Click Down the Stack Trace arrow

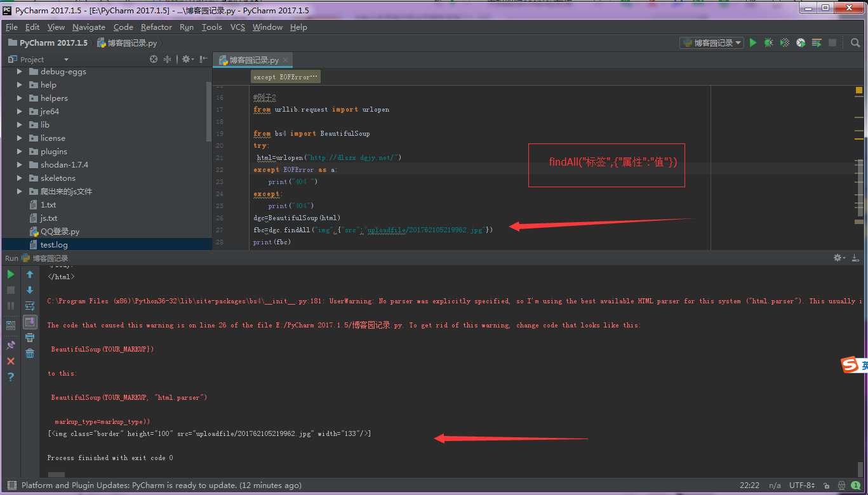(30, 290)
